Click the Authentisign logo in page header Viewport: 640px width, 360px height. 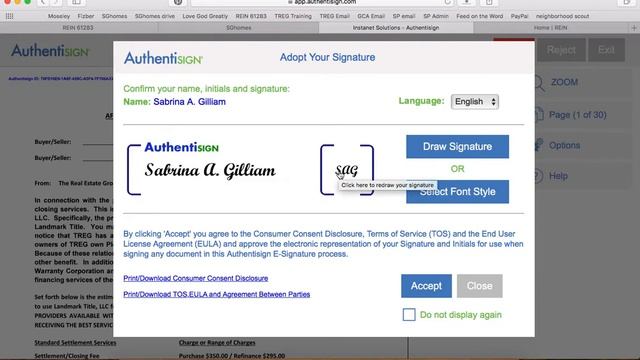click(50, 51)
